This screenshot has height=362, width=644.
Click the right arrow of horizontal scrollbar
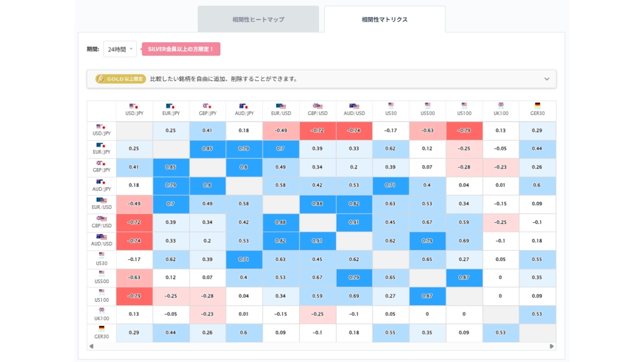coord(552,346)
